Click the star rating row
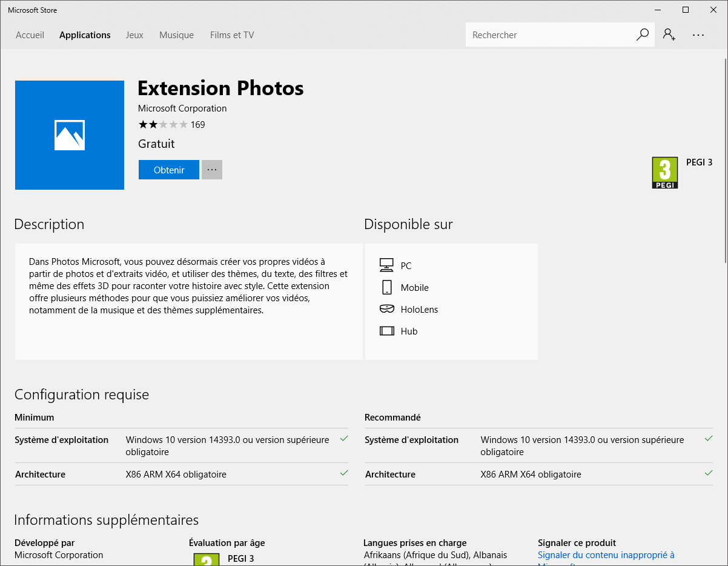Viewport: 728px width, 566px height. [163, 125]
